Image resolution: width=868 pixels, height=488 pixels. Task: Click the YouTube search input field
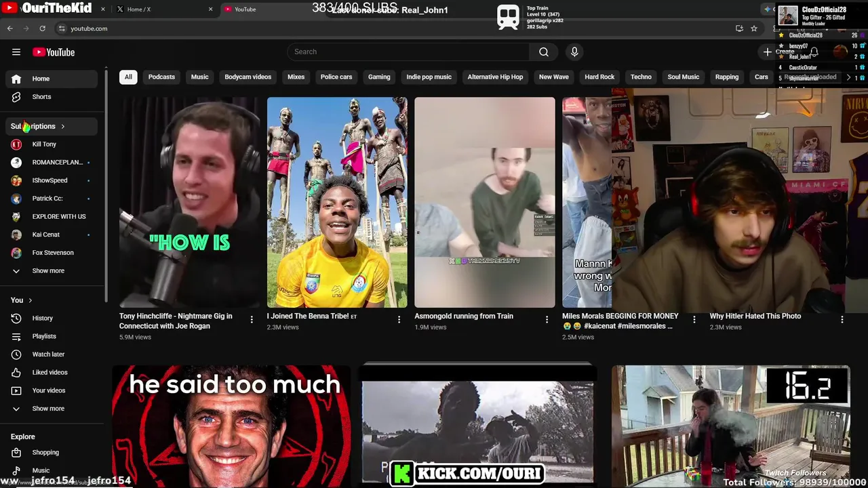click(x=408, y=52)
